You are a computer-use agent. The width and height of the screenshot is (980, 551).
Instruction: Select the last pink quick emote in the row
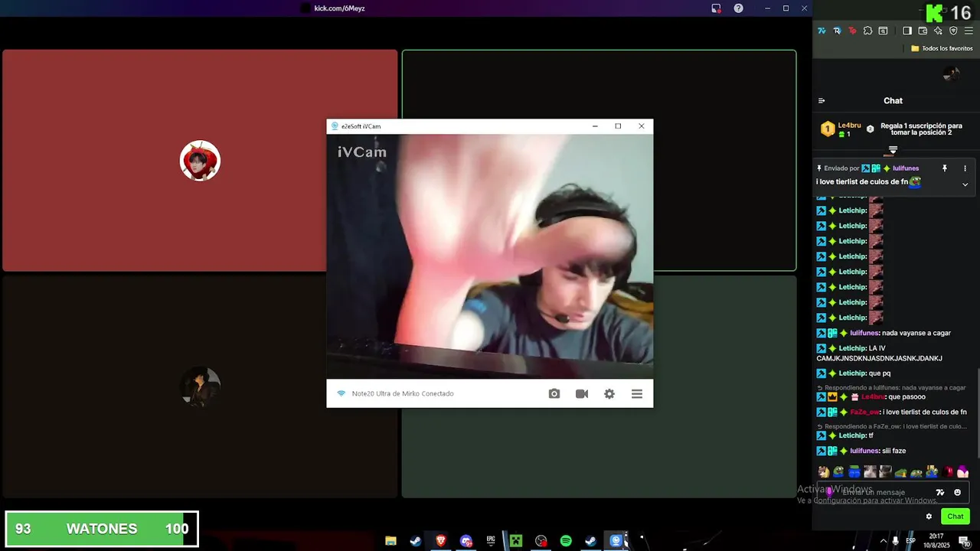(962, 472)
